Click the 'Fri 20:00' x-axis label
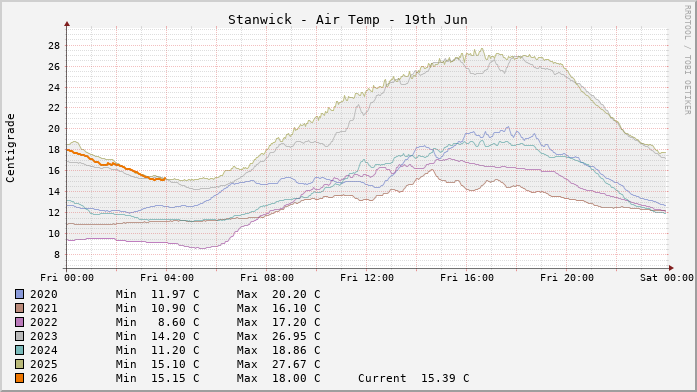The image size is (697, 392). tap(567, 278)
